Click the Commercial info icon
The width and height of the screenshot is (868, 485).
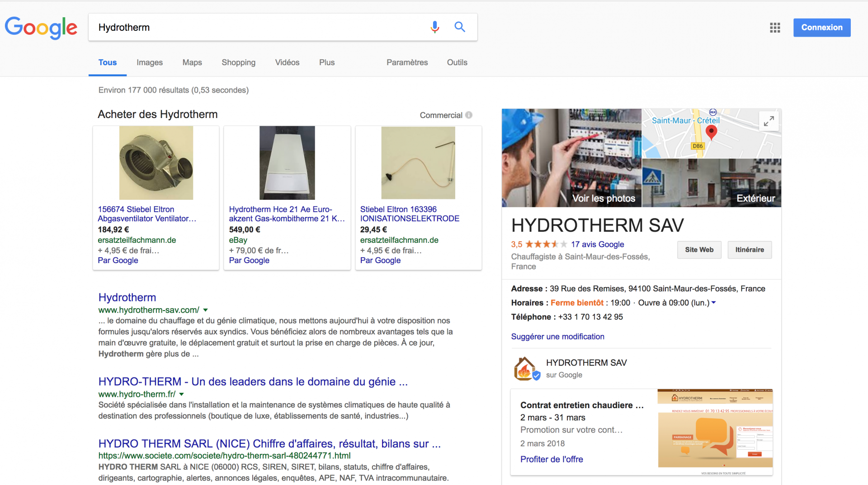pos(469,115)
